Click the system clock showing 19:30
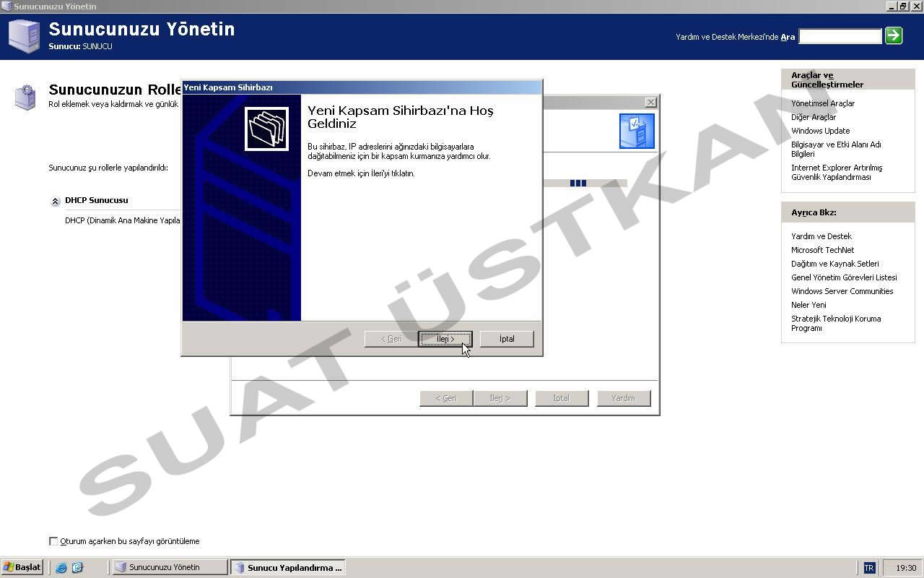 (x=906, y=568)
